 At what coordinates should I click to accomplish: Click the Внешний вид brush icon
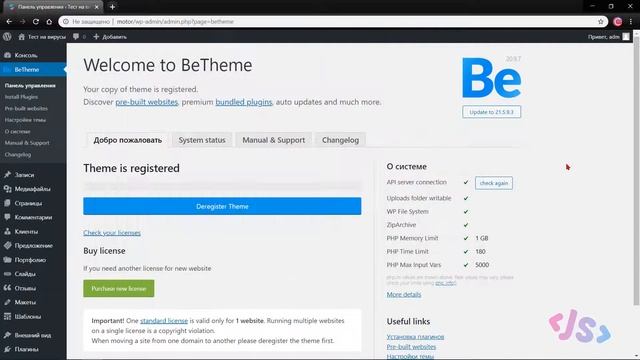coord(7,335)
